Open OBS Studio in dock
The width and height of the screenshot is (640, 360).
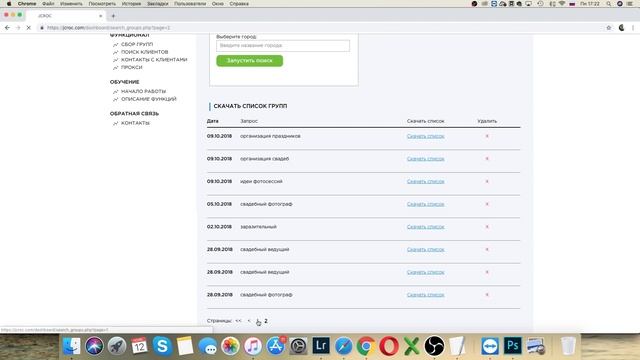coord(434,346)
